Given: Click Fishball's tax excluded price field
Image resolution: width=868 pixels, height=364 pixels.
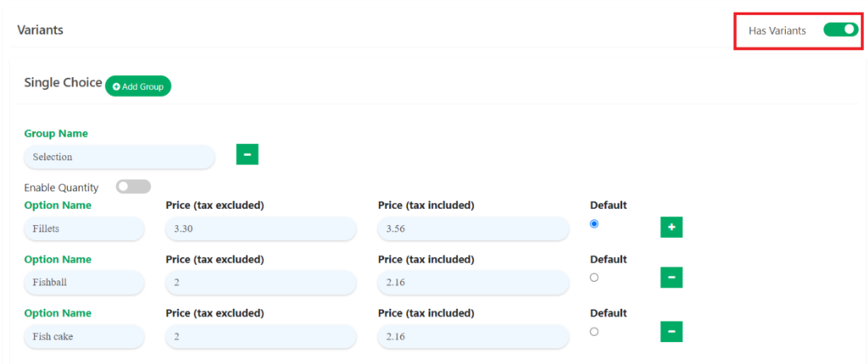Looking at the screenshot, I should 260,283.
